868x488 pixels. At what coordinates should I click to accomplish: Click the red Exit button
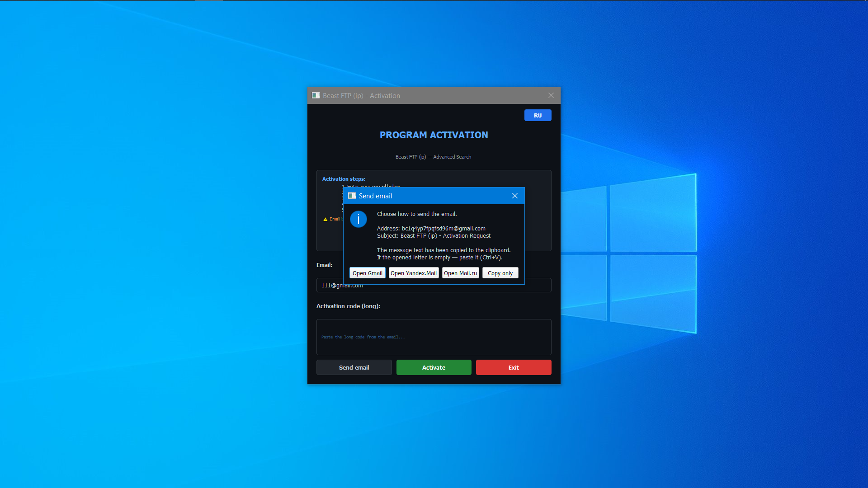tap(514, 367)
